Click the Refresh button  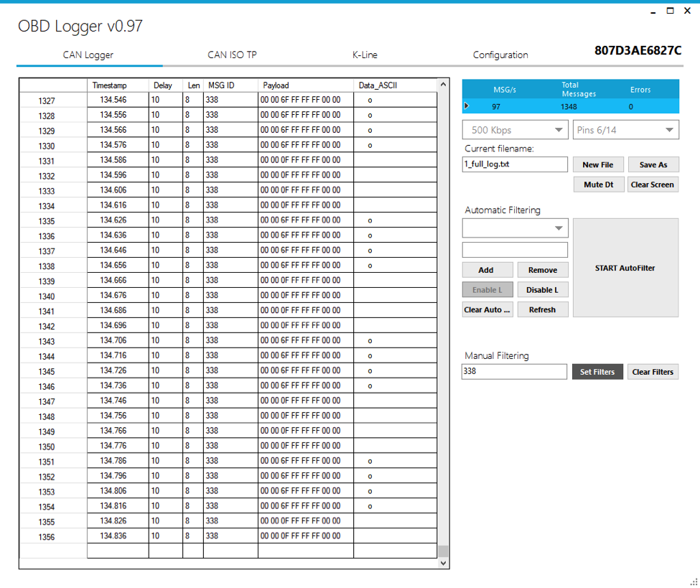(x=543, y=309)
